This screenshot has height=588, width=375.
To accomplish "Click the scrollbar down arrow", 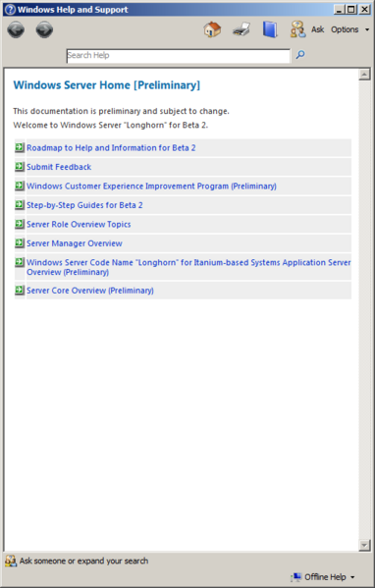I will click(x=364, y=545).
